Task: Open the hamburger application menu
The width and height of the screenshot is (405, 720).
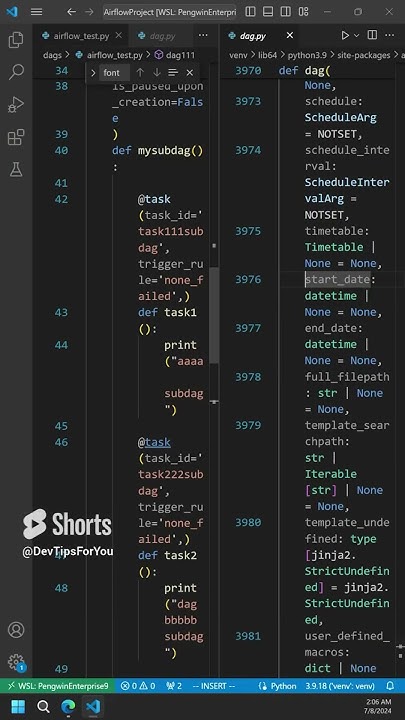Action: (36, 12)
